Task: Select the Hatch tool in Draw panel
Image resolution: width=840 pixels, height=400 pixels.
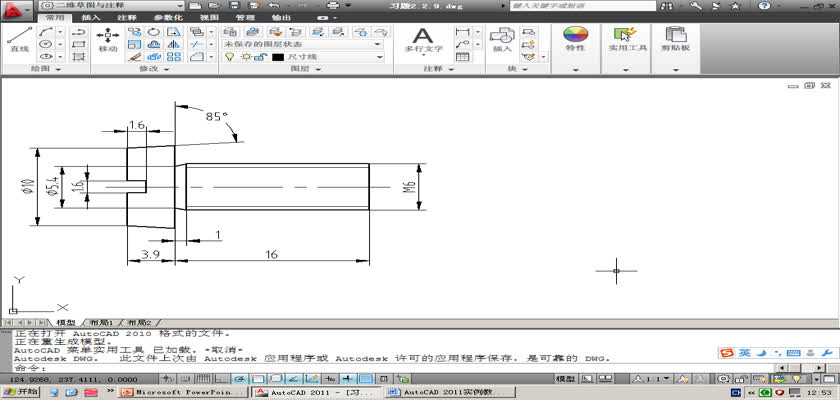Action: point(79,56)
